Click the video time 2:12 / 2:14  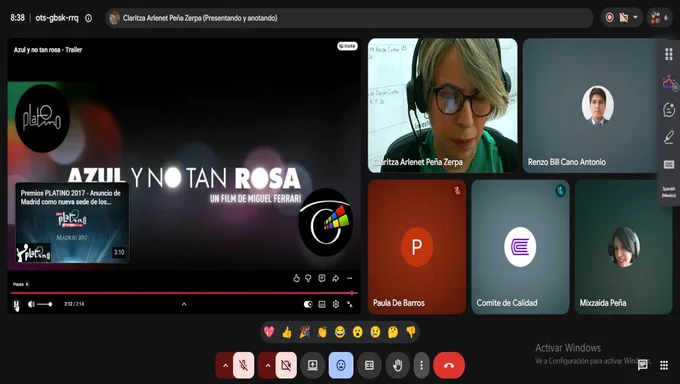(74, 304)
